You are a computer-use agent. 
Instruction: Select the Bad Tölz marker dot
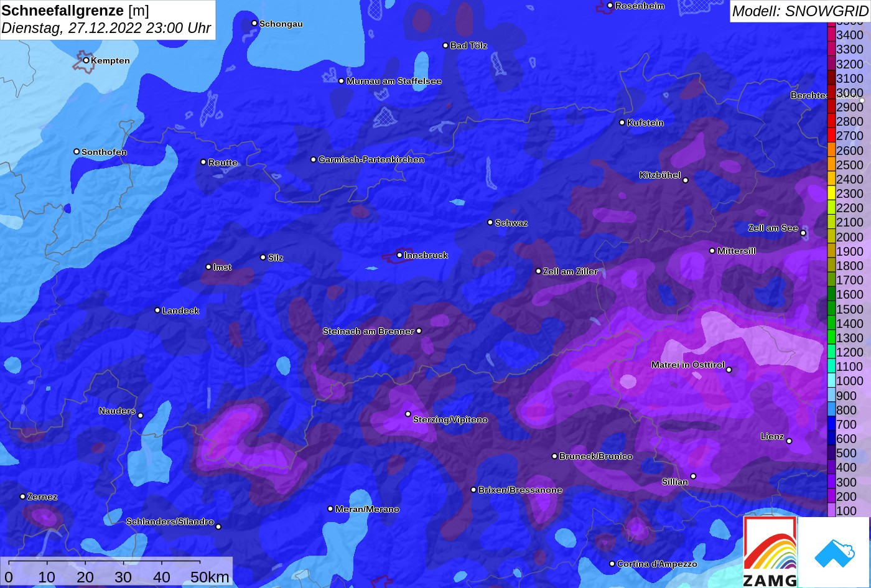pyautogui.click(x=445, y=45)
